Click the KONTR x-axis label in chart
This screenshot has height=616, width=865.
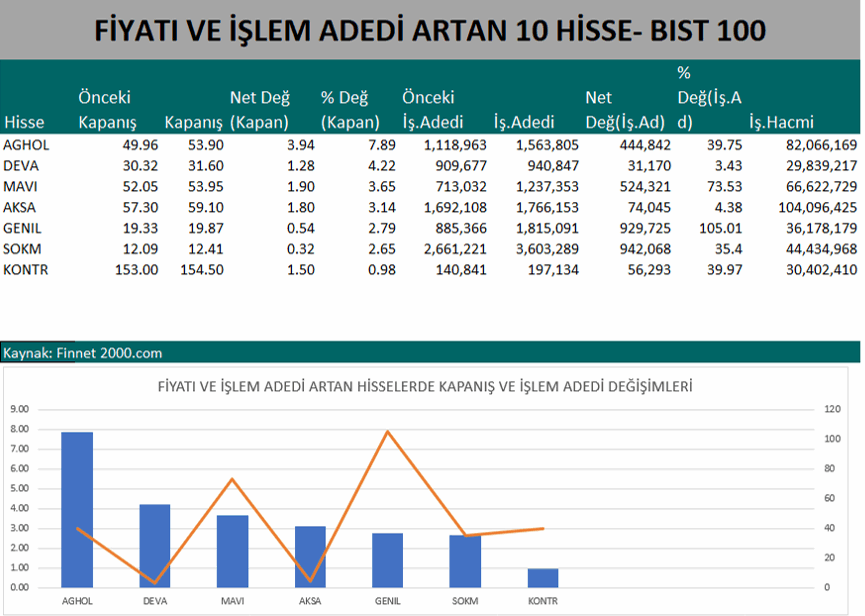tap(543, 601)
